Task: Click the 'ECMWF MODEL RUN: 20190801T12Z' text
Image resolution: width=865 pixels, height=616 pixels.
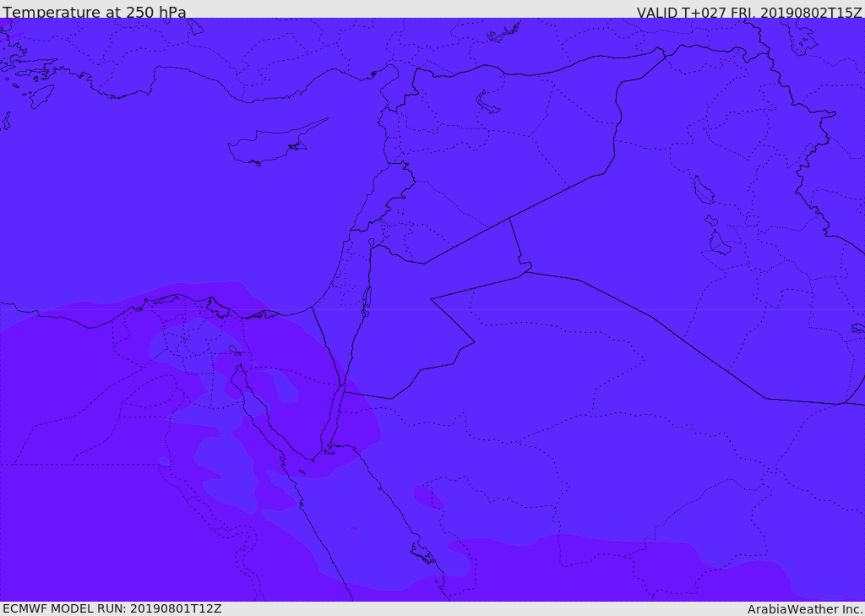Action: [112, 609]
